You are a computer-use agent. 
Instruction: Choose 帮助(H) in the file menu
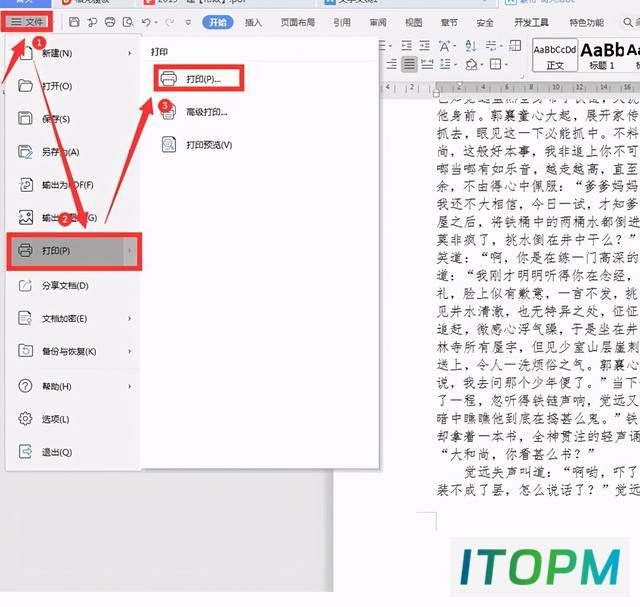(x=73, y=386)
